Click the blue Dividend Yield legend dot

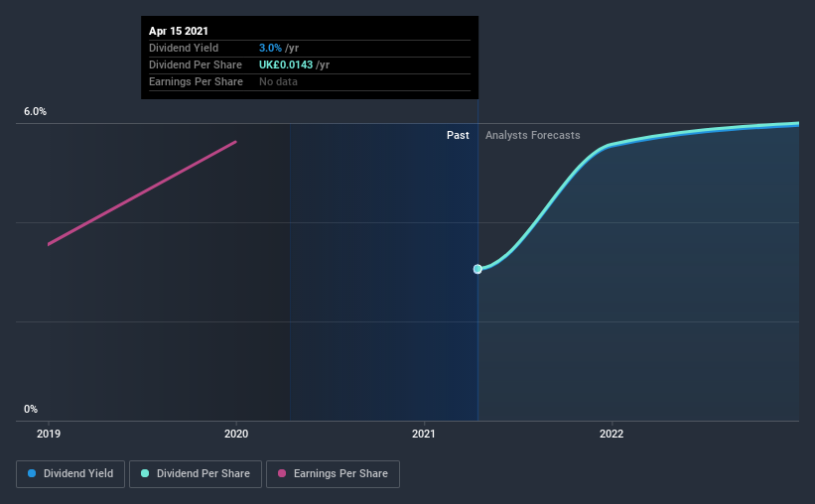[x=32, y=473]
